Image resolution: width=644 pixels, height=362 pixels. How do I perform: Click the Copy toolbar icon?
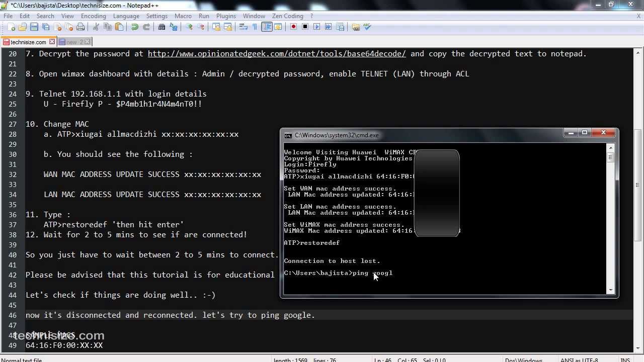108,27
